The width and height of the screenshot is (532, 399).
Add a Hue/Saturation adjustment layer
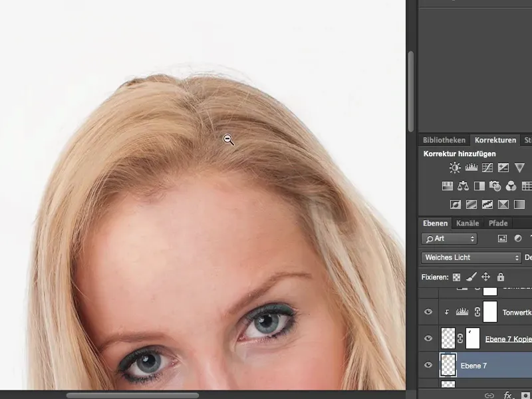pos(448,186)
